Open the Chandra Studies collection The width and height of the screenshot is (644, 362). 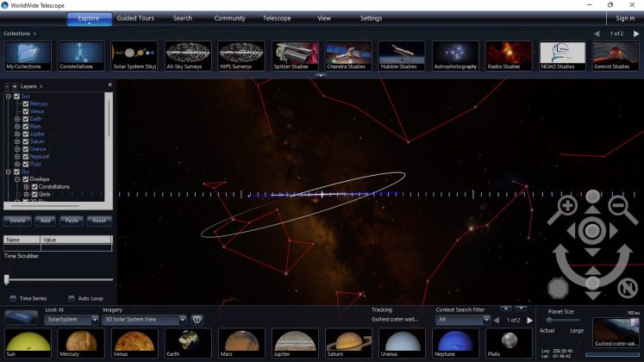348,56
